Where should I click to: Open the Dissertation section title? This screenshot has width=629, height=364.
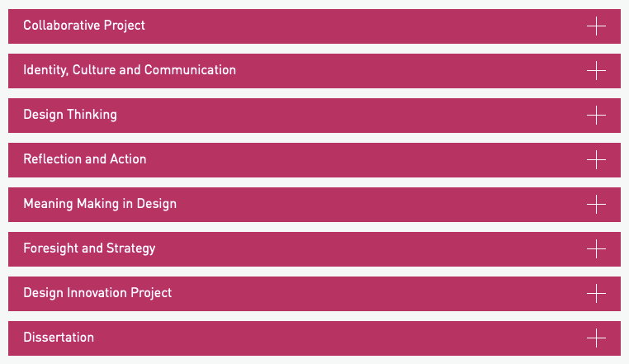(59, 338)
